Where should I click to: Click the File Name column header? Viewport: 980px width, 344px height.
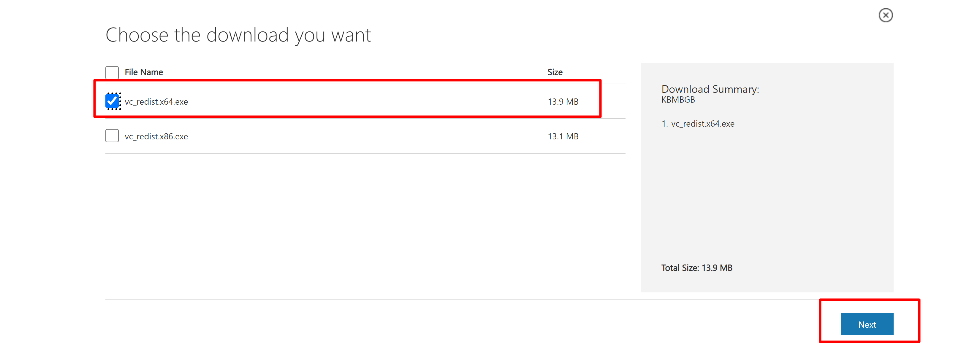(x=144, y=72)
